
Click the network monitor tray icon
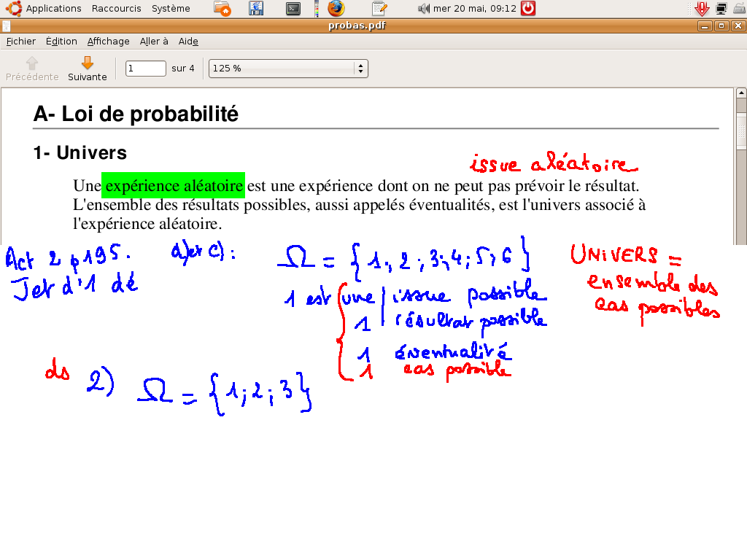721,9
